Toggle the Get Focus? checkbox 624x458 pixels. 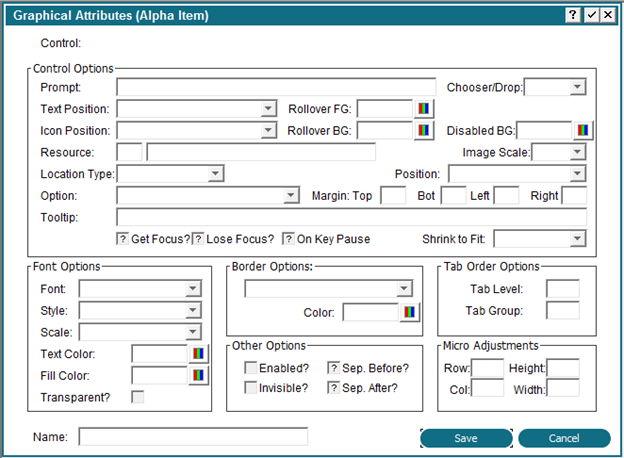click(123, 239)
